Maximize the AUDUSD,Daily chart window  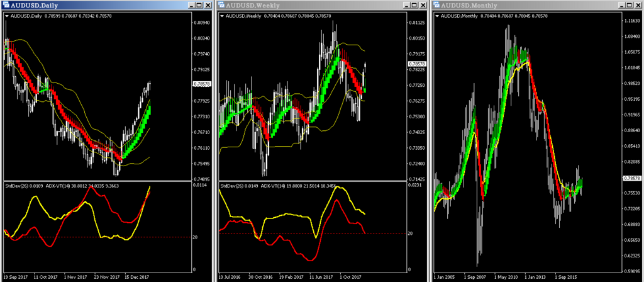(199, 5)
